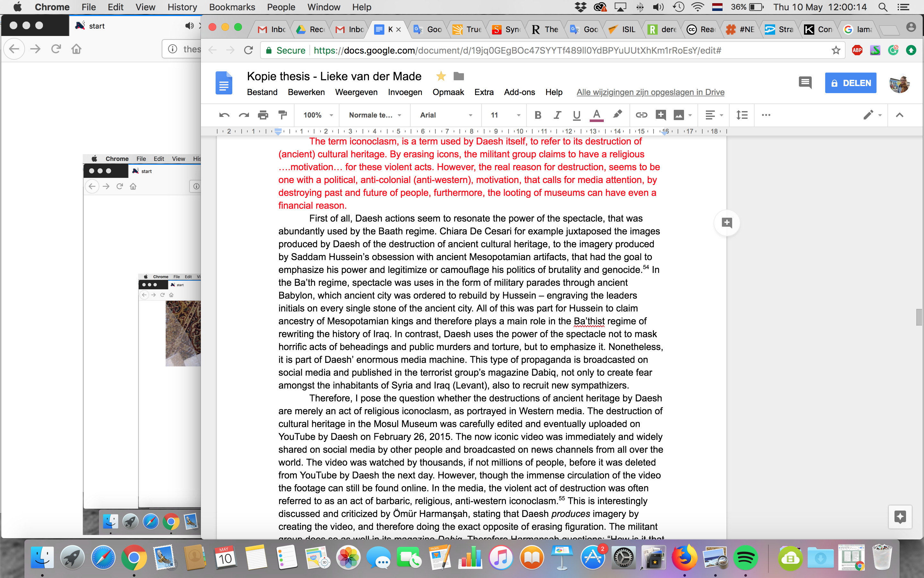Add a comment from the toolbar
Viewport: 924px width, 578px height.
[x=661, y=115]
